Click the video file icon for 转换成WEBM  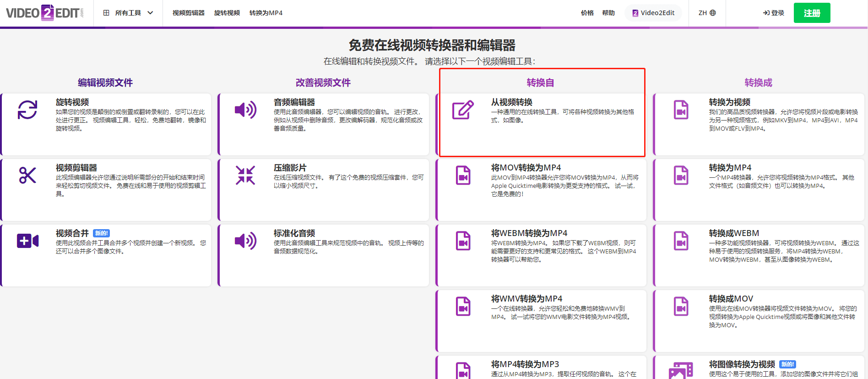coord(681,241)
